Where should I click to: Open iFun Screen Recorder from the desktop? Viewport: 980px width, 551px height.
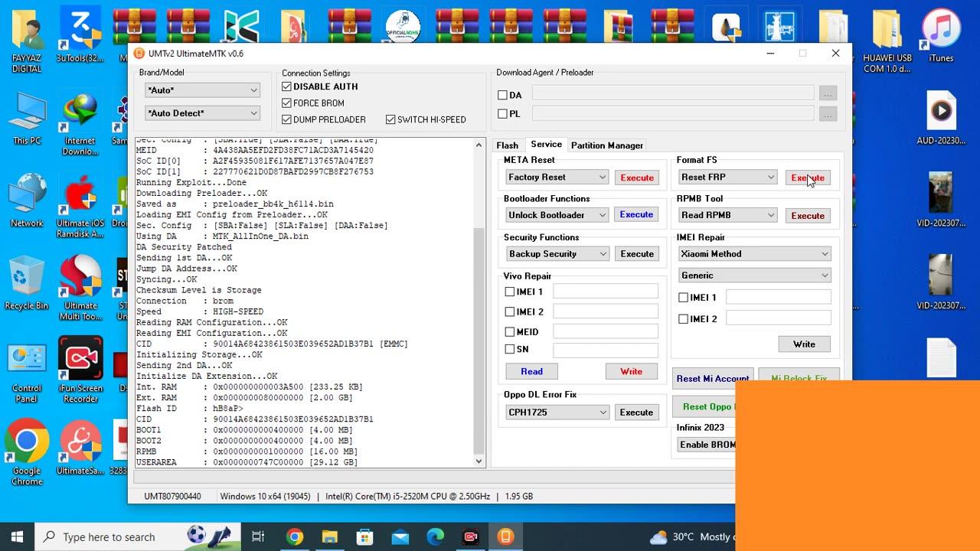[80, 358]
